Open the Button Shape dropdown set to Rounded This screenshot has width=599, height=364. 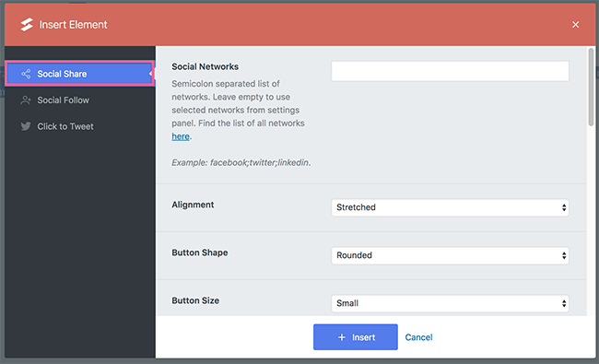point(450,255)
